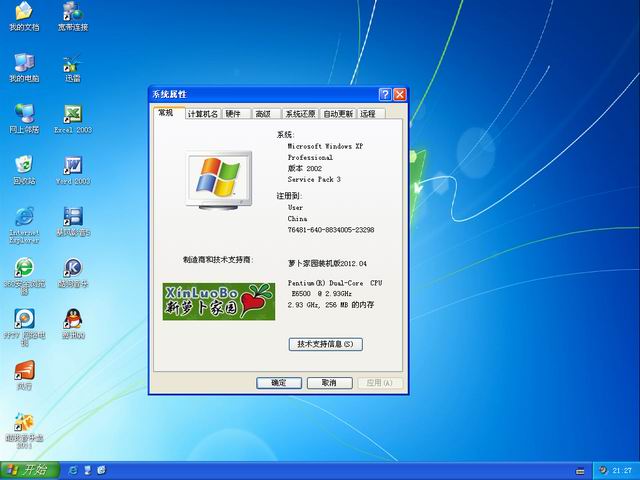Select the 网上邻居 desktop icon
Viewport: 640px width, 480px height.
point(24,119)
